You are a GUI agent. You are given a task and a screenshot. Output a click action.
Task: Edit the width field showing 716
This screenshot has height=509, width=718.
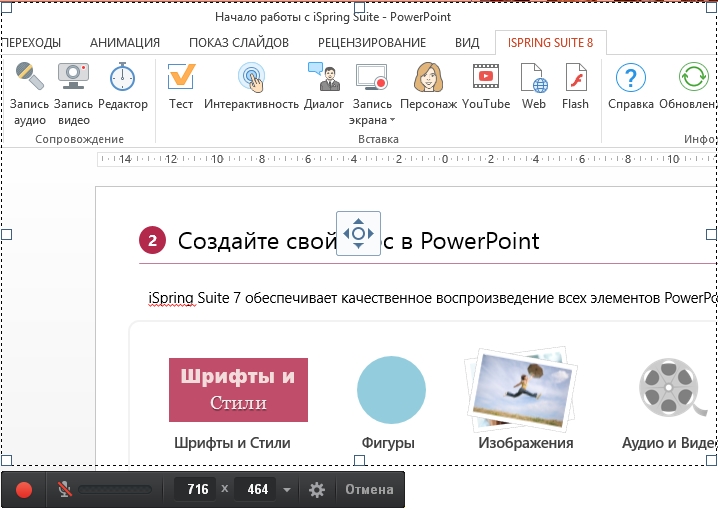pyautogui.click(x=197, y=489)
